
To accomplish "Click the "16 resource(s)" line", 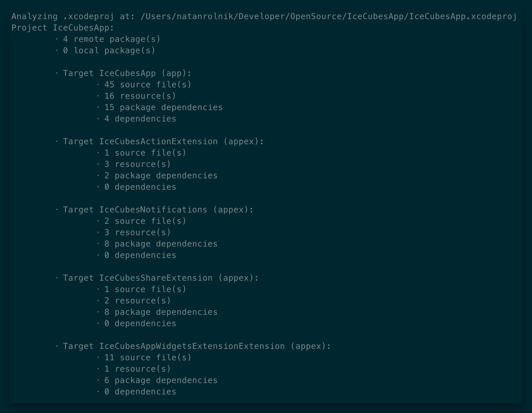I will click(140, 96).
